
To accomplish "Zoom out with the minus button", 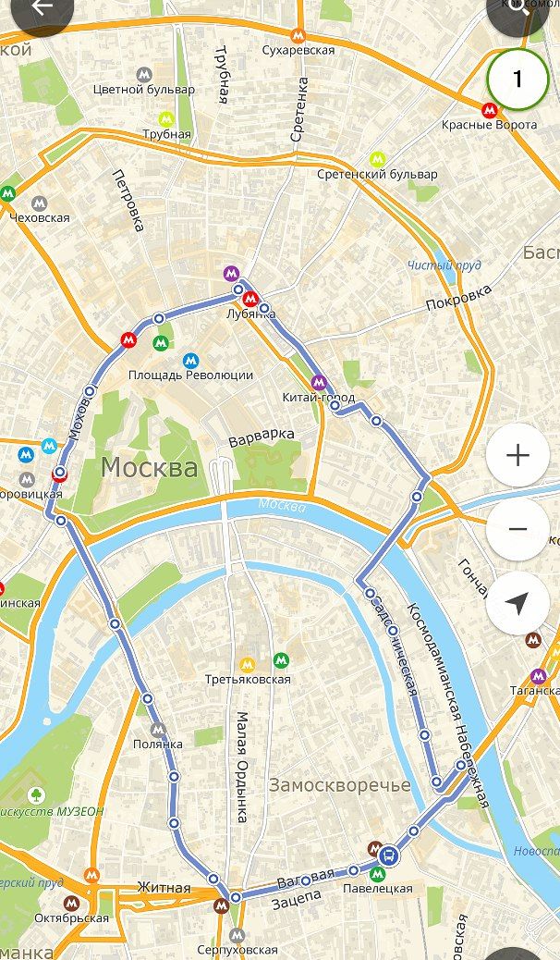I will pyautogui.click(x=517, y=529).
